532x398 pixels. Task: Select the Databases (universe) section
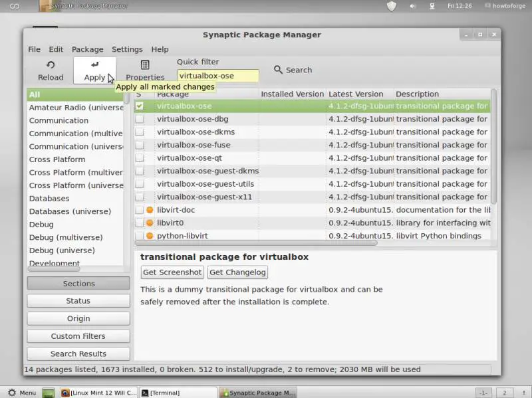tap(75, 211)
